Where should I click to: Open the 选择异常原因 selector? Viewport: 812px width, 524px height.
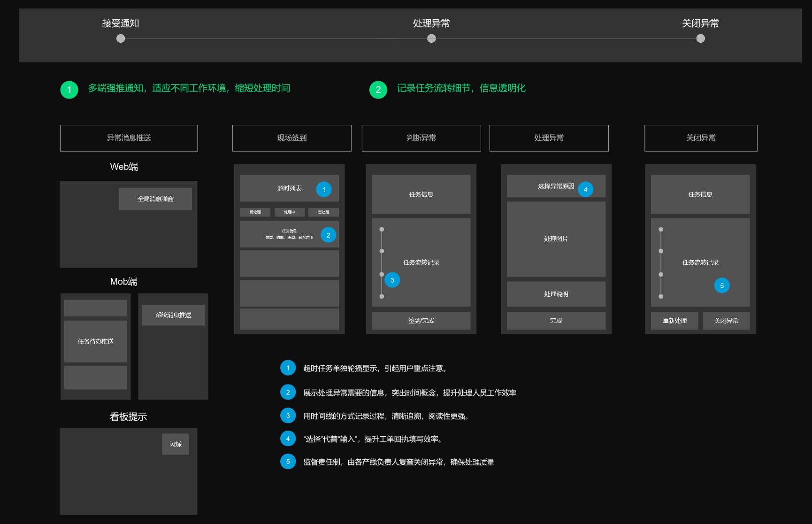coord(556,186)
